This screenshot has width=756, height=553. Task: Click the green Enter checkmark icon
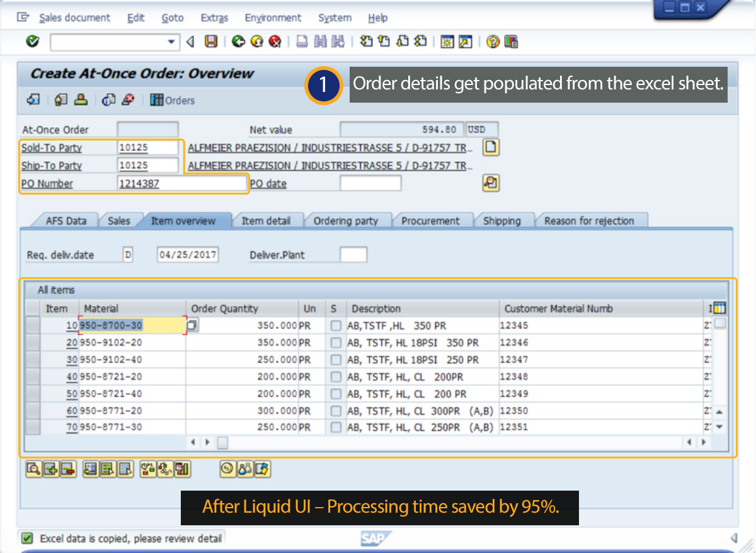[x=33, y=42]
